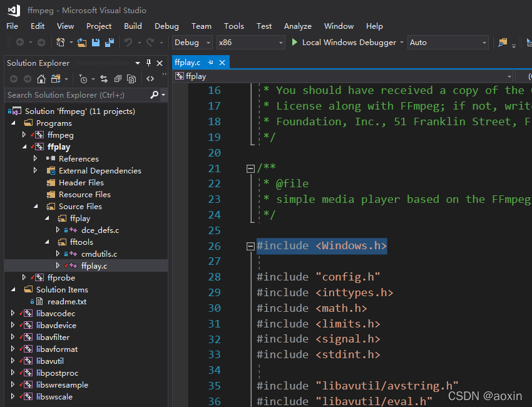Click Solution Explorer Forward arrow icon
The image size is (532, 407).
28,79
